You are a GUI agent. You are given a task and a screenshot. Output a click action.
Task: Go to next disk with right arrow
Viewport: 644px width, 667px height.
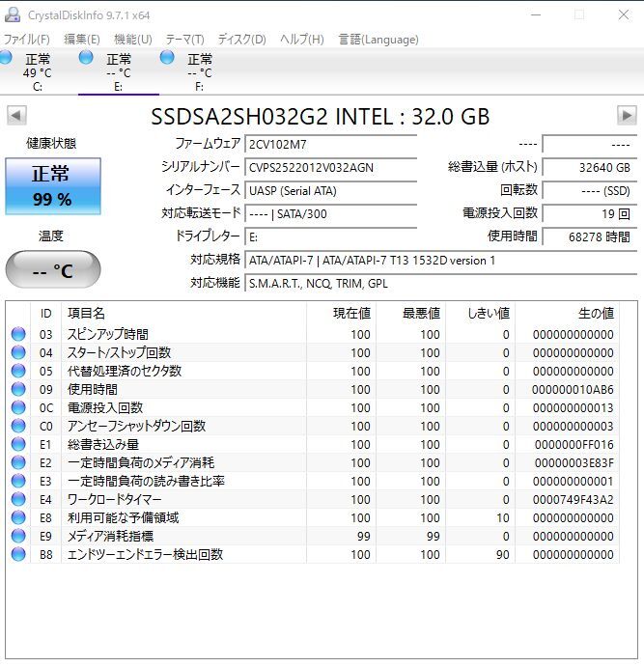(x=627, y=115)
